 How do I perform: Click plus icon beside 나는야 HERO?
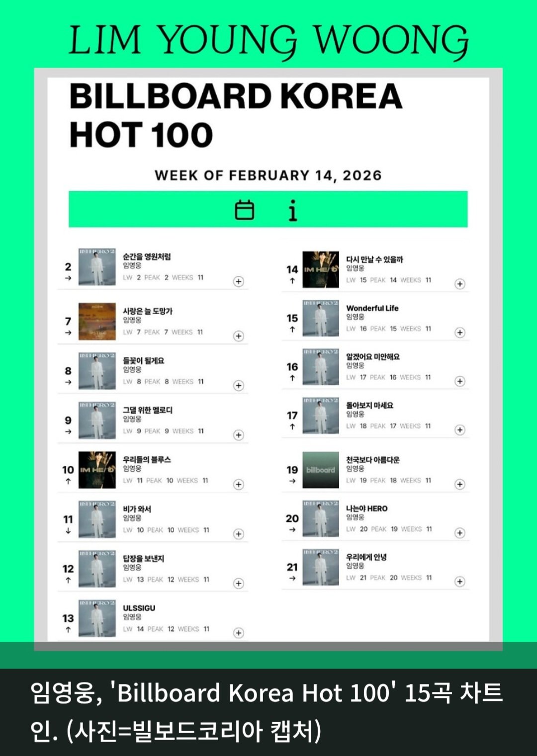coord(460,533)
